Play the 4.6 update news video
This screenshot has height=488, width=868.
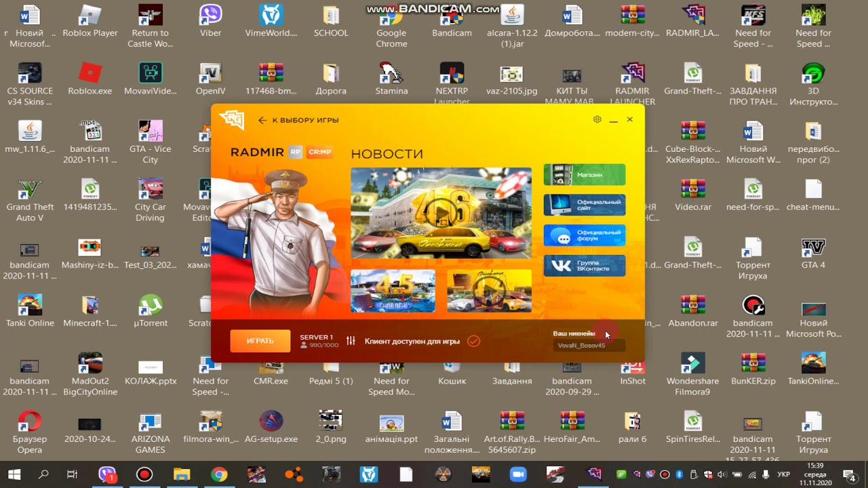[x=441, y=213]
